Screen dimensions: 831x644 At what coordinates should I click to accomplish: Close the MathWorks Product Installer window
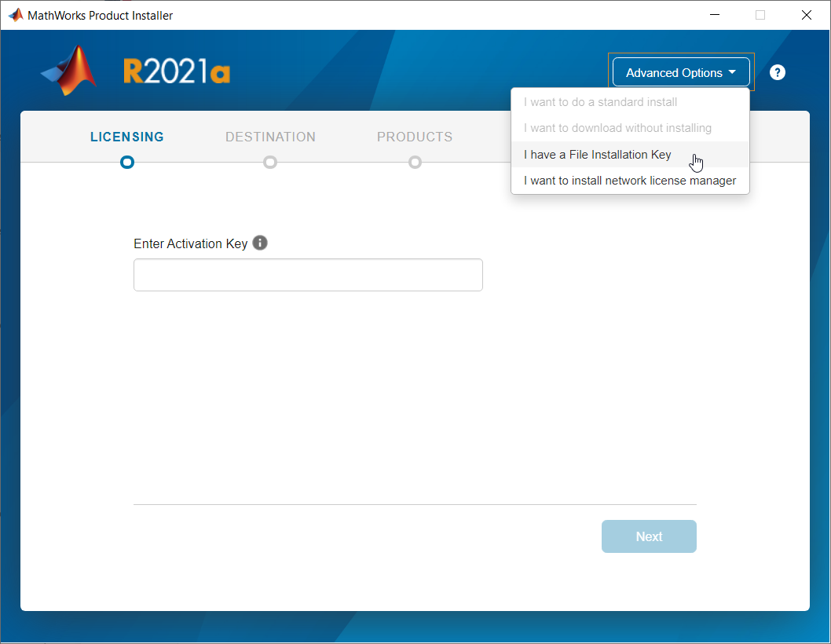pos(806,15)
